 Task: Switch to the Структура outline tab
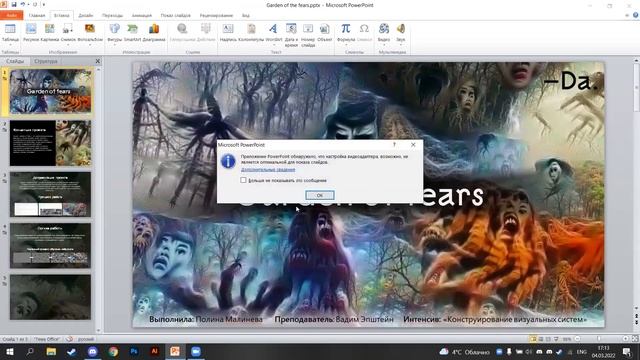point(46,61)
